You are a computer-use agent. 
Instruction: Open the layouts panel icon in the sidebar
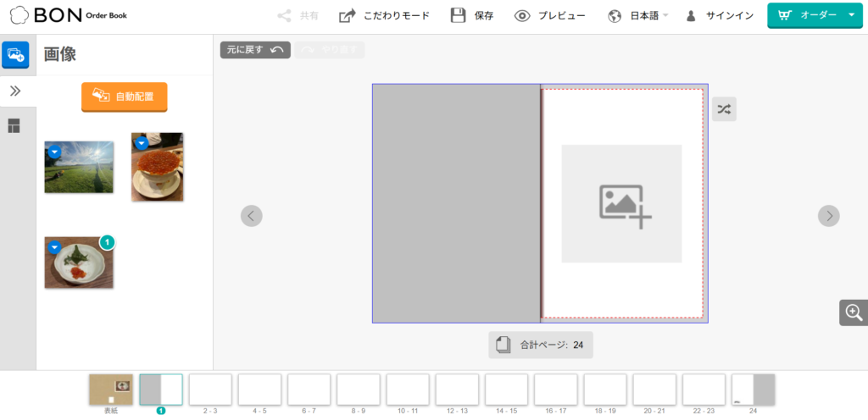coord(14,126)
